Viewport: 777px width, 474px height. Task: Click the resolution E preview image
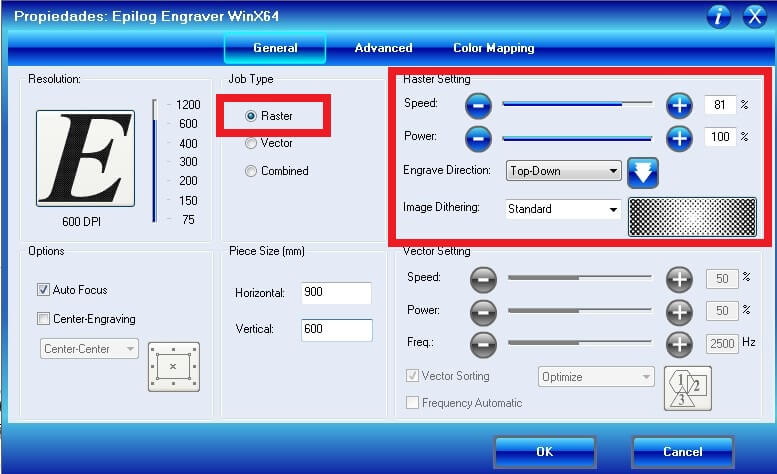coord(85,158)
